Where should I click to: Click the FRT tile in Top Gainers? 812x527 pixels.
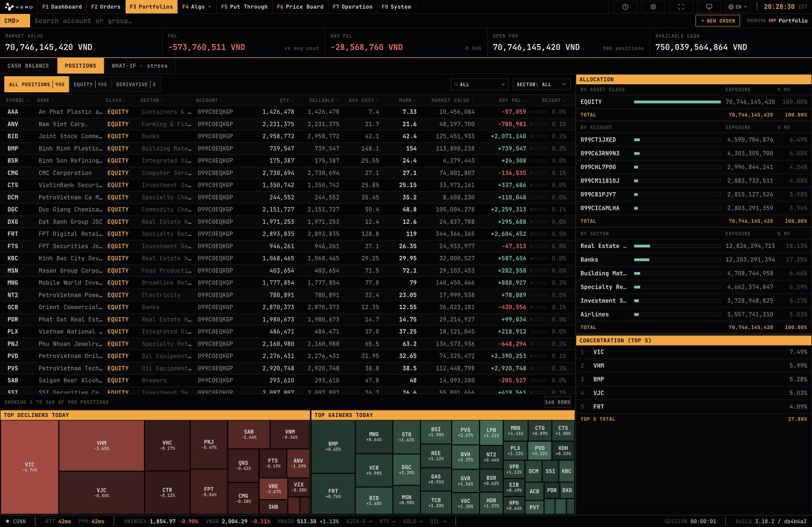point(334,494)
